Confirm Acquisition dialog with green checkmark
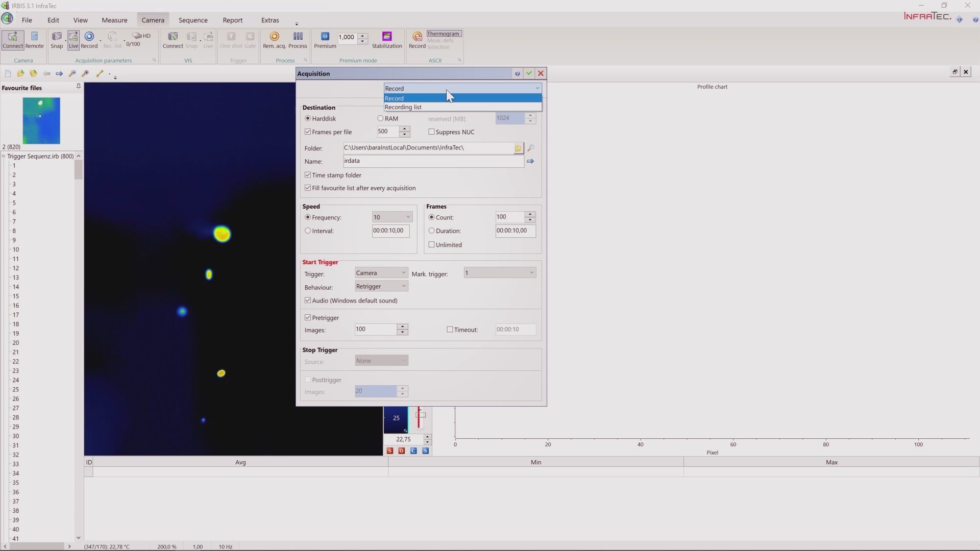Screen dimensions: 980x551 tap(529, 73)
